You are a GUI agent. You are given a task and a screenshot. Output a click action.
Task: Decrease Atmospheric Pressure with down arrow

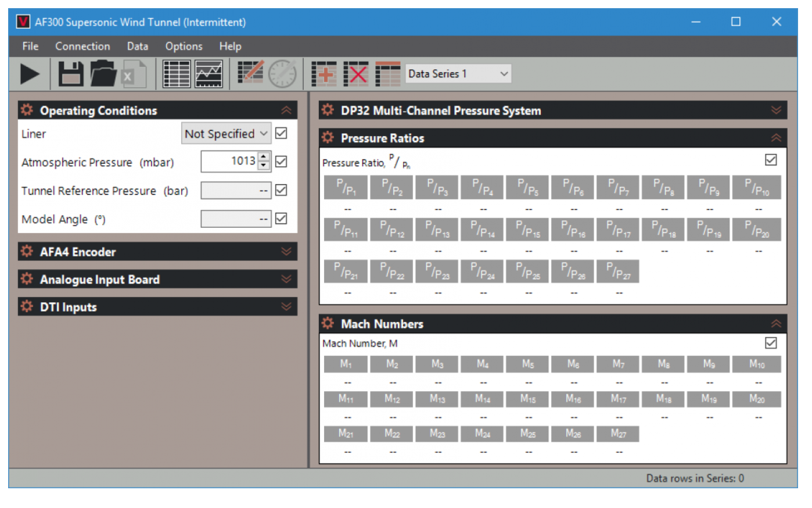tap(264, 166)
